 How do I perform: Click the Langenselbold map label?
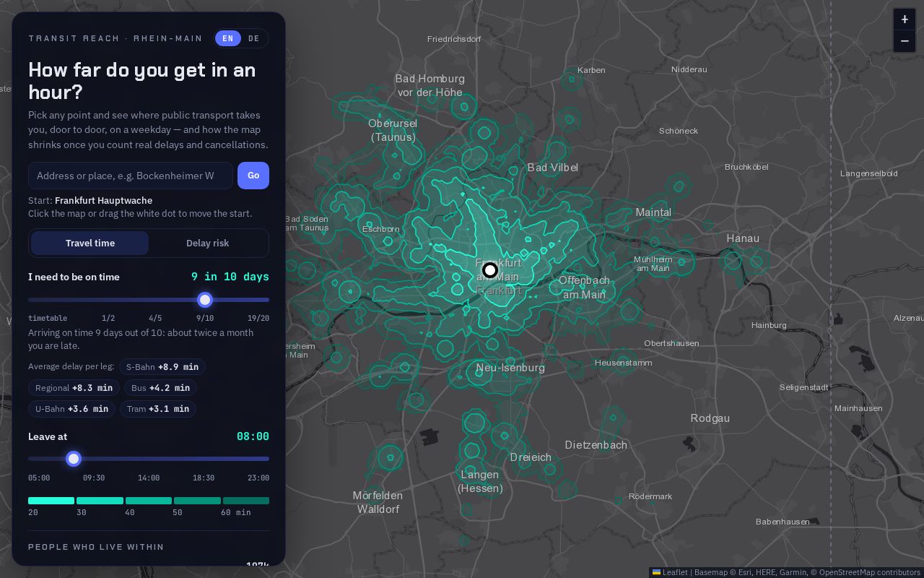click(869, 173)
